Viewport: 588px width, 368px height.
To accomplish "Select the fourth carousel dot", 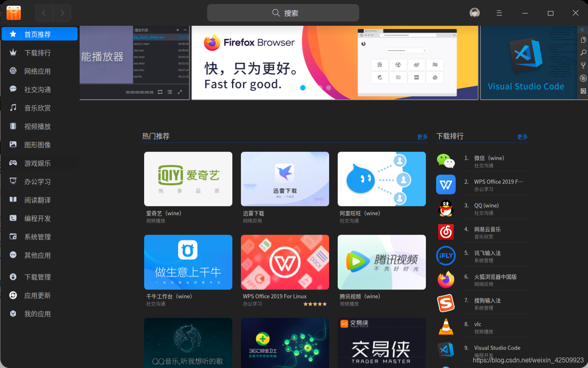I will 320,88.
